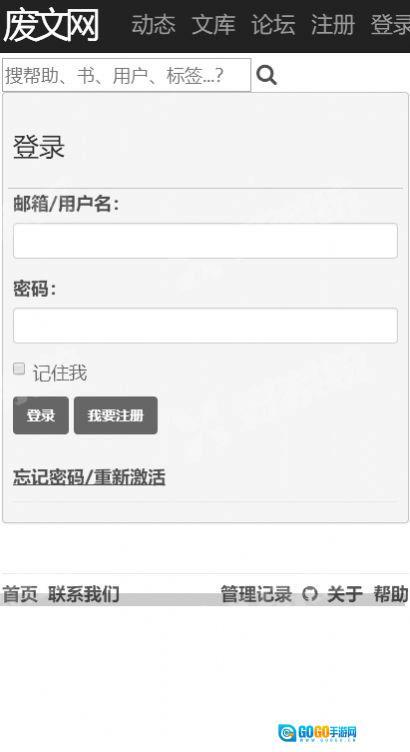
Task: Open the 忘记密码/重新激活 link
Action: click(x=89, y=478)
